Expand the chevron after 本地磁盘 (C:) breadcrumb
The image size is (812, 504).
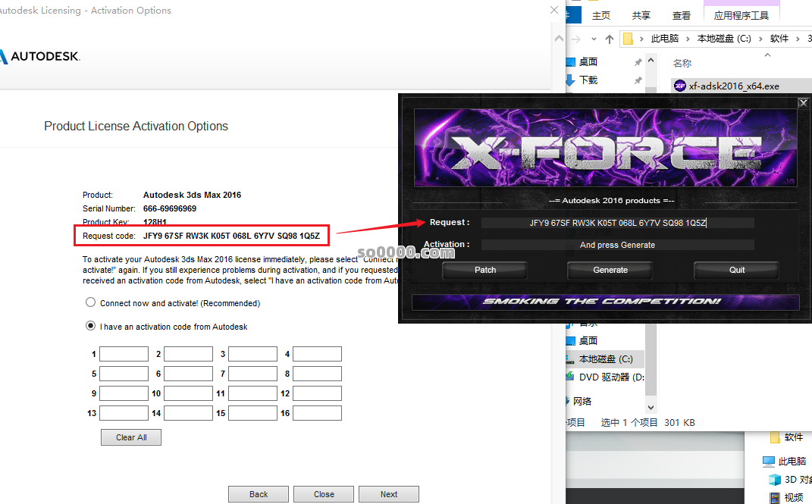coord(762,39)
